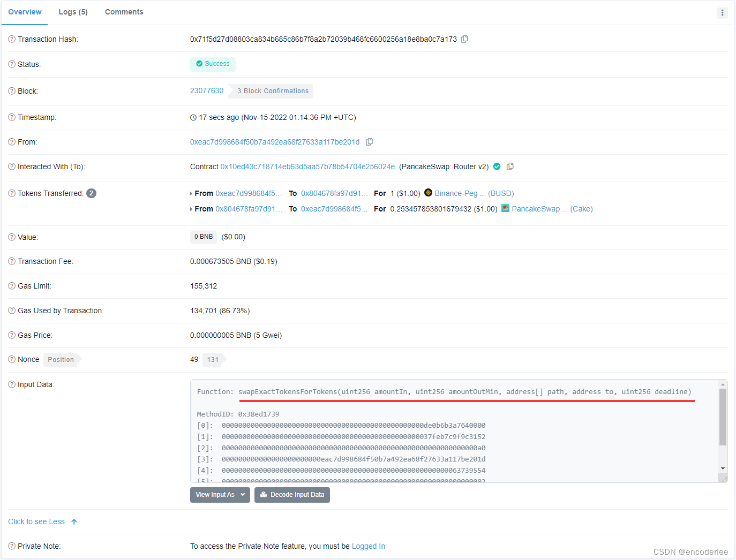Image resolution: width=736 pixels, height=560 pixels.
Task: Click the clock icon beside the timestamp
Action: (x=193, y=118)
